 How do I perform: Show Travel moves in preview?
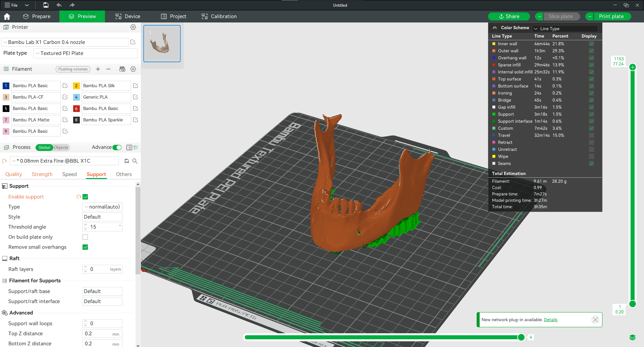[591, 135]
